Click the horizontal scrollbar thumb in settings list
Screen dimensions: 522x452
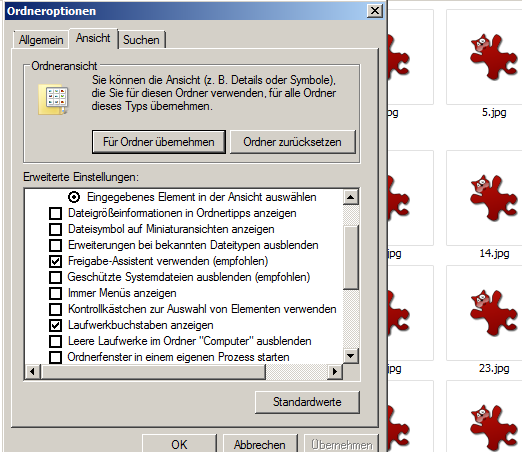(x=153, y=372)
